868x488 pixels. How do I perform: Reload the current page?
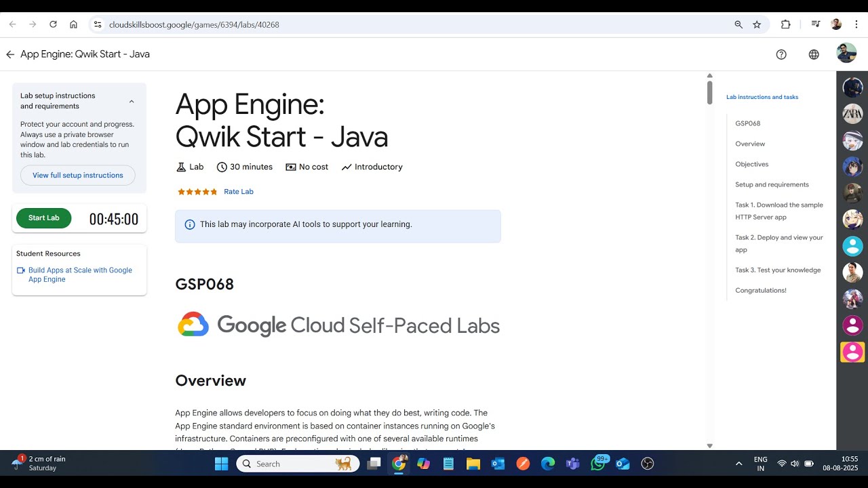[x=53, y=24]
